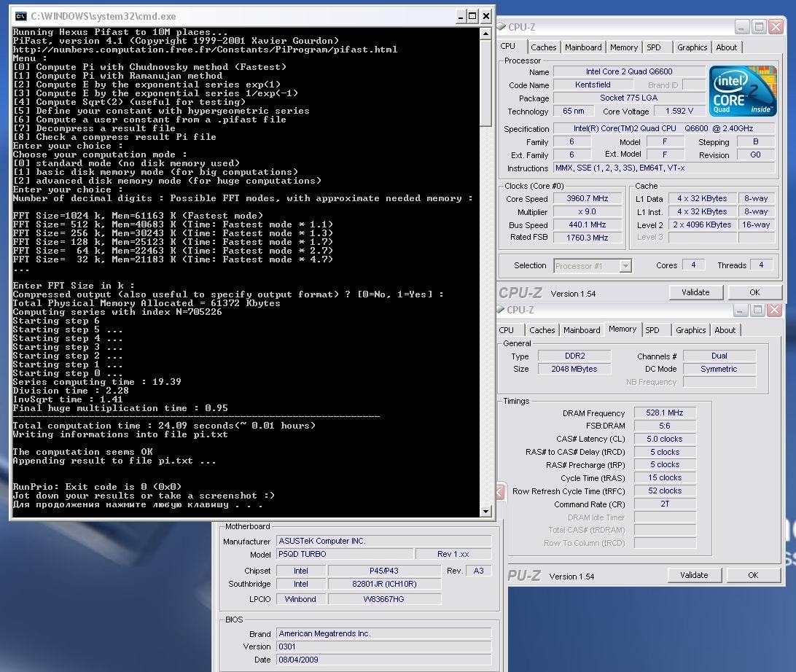The image size is (796, 672).
Task: Select CPU tab in upper CPU-Z window
Action: pos(507,46)
